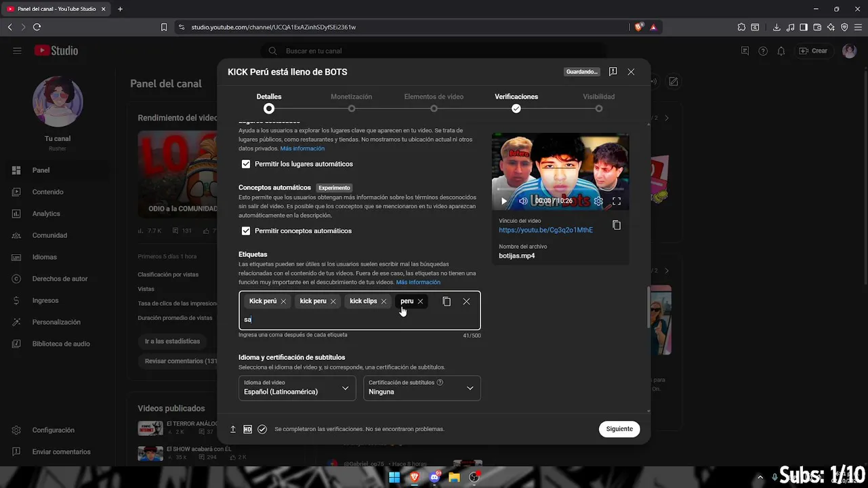Screen dimensions: 868x488
Task: Remove the 'kick clips' tag
Action: [x=384, y=302]
